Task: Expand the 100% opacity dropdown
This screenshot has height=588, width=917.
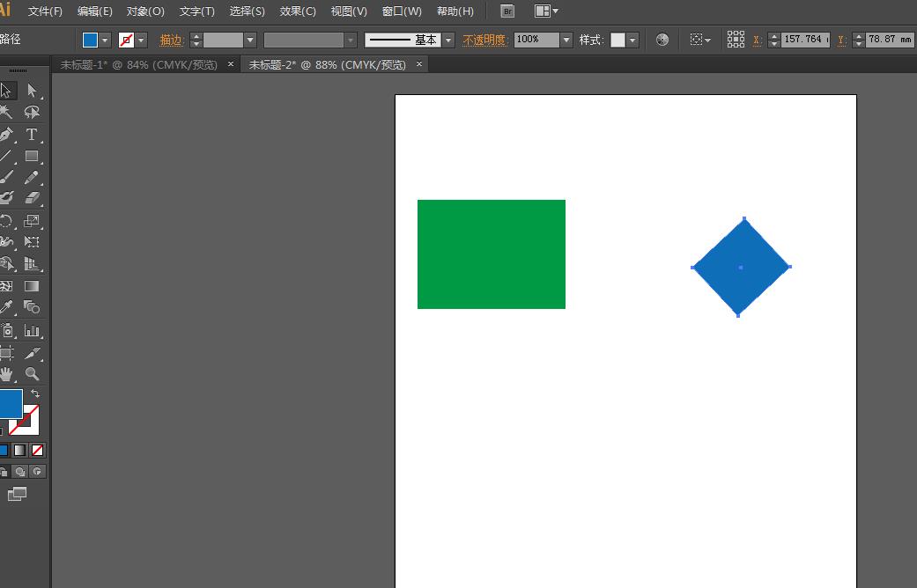Action: pos(566,40)
